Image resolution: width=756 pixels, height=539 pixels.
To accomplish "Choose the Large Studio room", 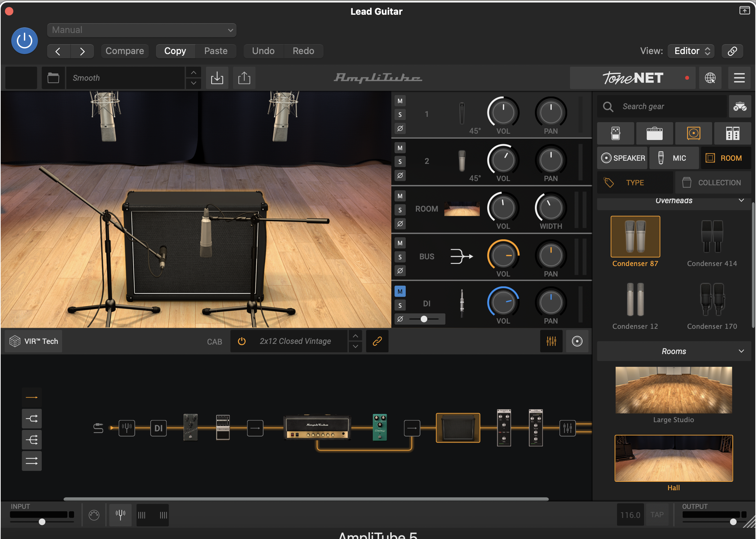I will [674, 394].
